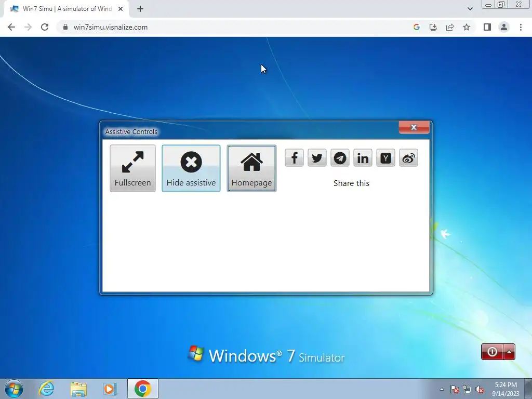The width and height of the screenshot is (532, 399).
Task: Click the Google icon in address bar
Action: click(417, 27)
